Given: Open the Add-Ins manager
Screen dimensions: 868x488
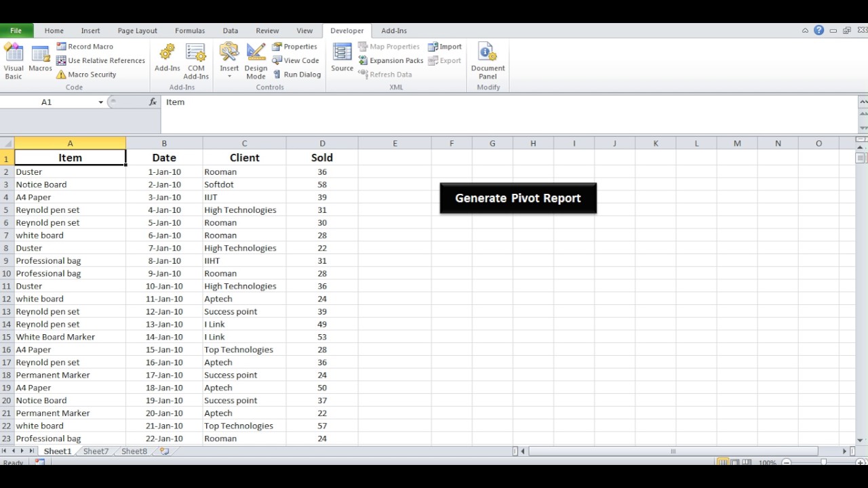Looking at the screenshot, I should point(167,58).
